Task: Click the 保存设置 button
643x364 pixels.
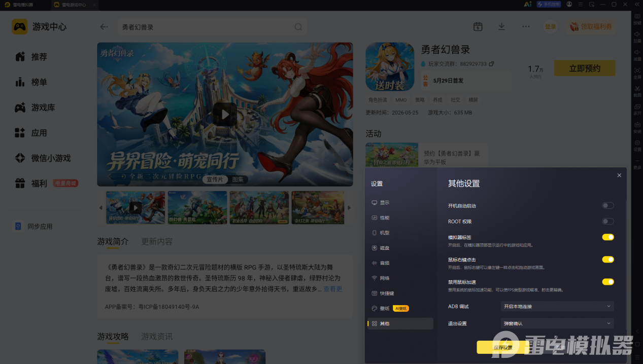Action: click(503, 347)
